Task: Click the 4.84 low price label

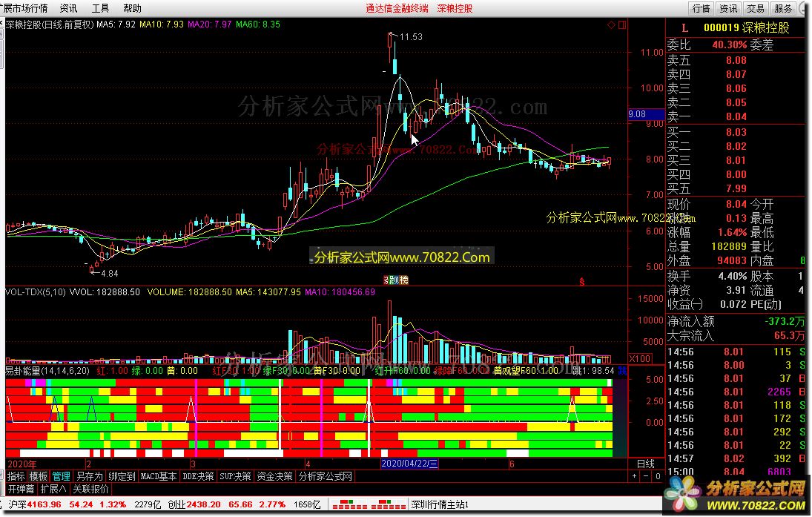Action: coord(109,274)
